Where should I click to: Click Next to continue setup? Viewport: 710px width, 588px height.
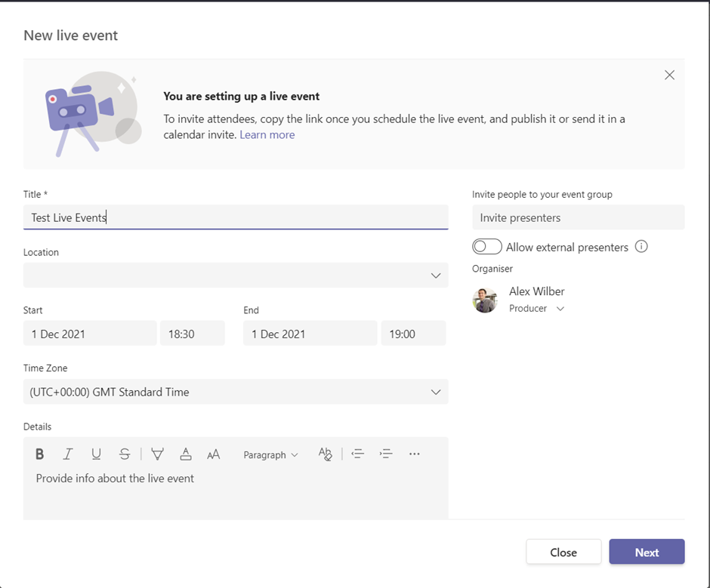pyautogui.click(x=647, y=552)
